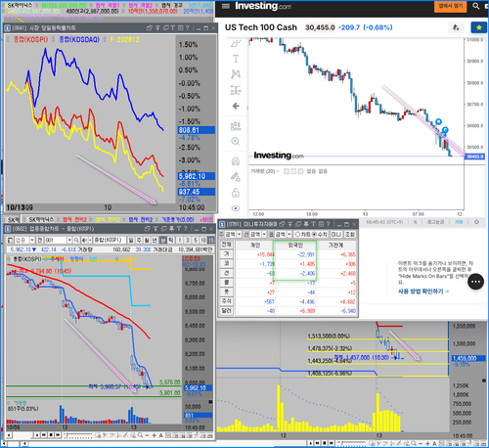Screen dimensions: 489x448
Task: Select the brush drawing tool in Investing chart
Action: point(236,43)
